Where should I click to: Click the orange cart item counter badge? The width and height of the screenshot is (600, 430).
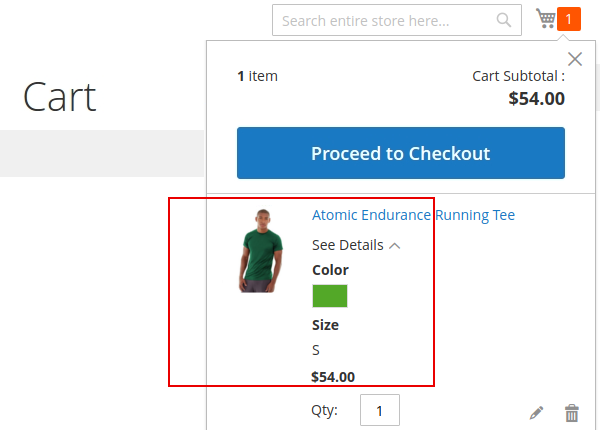click(569, 19)
